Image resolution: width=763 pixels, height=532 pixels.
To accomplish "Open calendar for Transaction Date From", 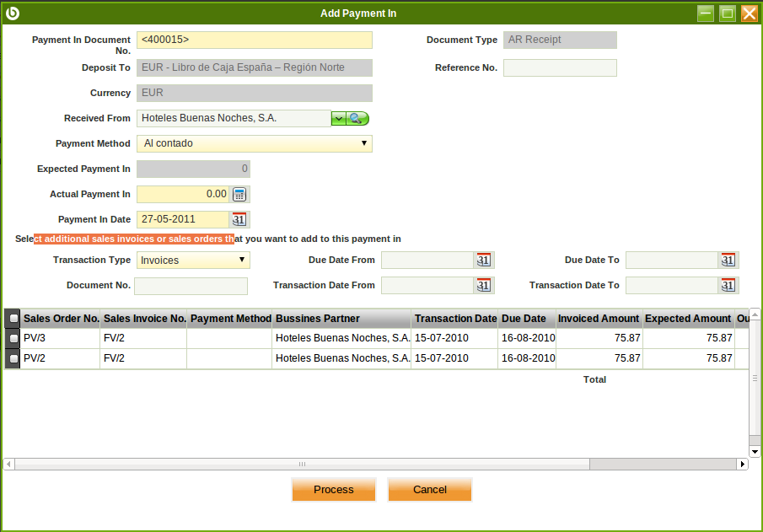I will tap(483, 286).
